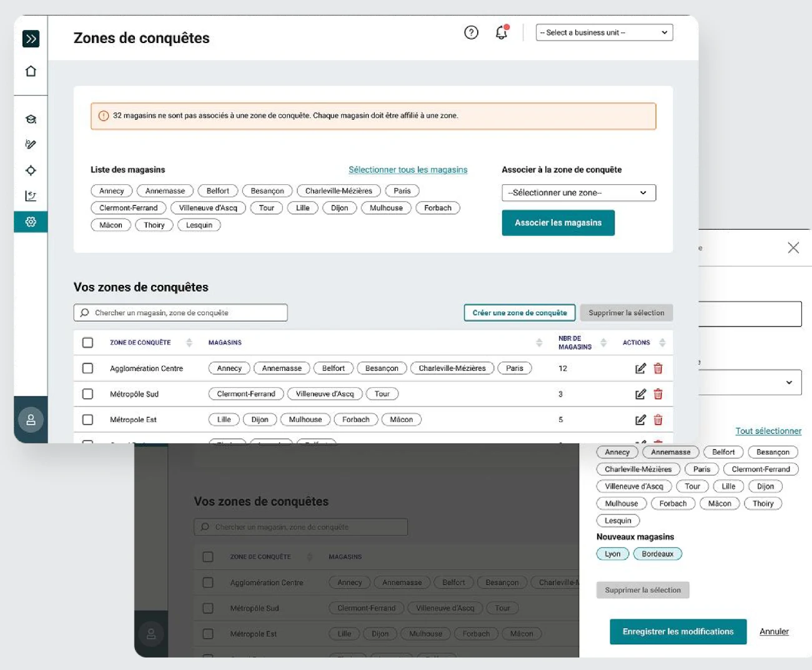This screenshot has height=670, width=812.
Task: Click the warning message about 32 magasins
Action: point(374,116)
